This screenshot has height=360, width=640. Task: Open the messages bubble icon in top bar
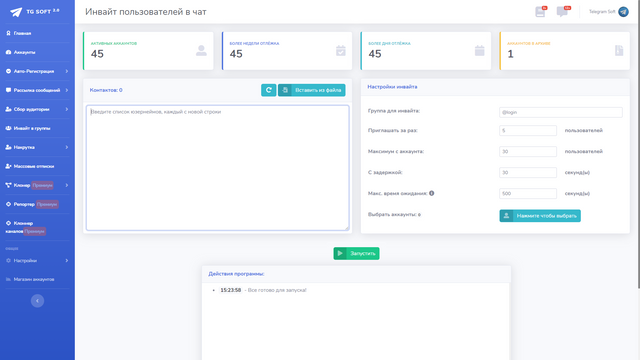click(562, 11)
